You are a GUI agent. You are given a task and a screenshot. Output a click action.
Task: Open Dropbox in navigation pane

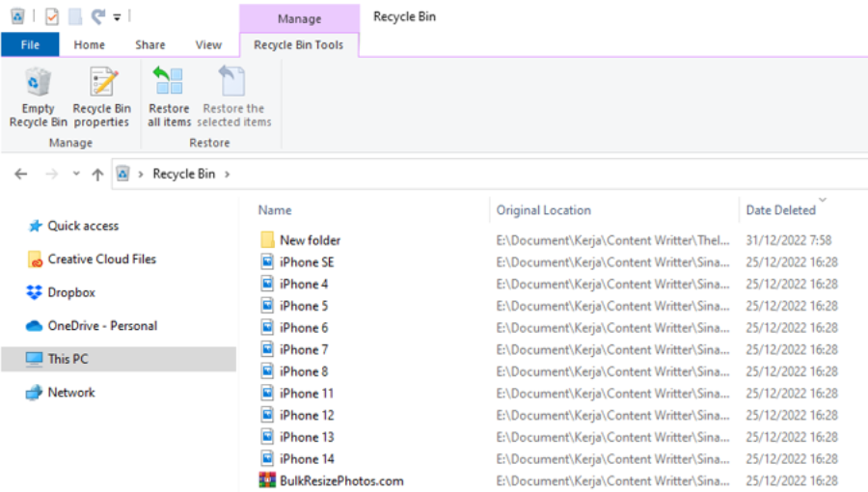tap(71, 292)
